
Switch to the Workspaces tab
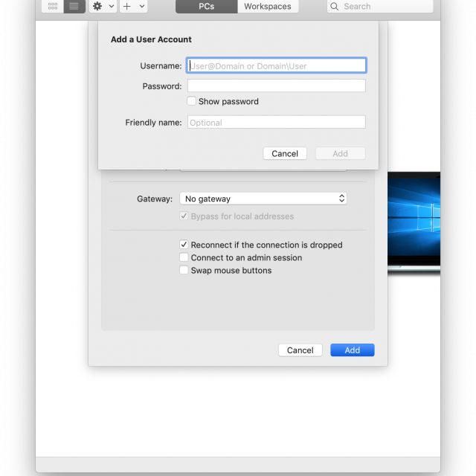pos(268,6)
